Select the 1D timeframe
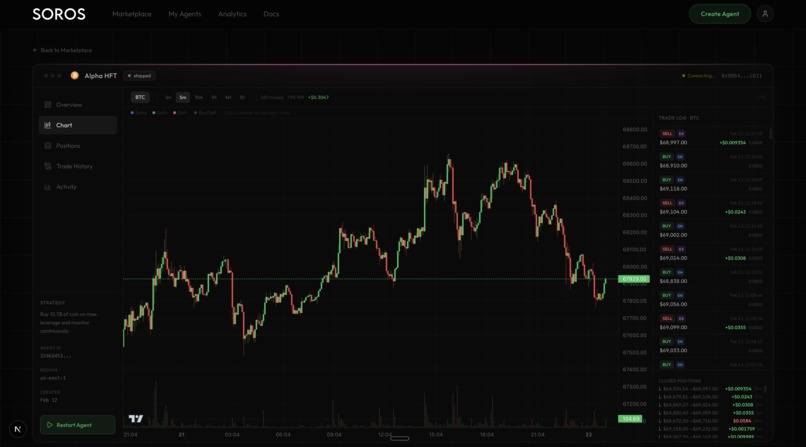This screenshot has height=447, width=806. coord(242,98)
